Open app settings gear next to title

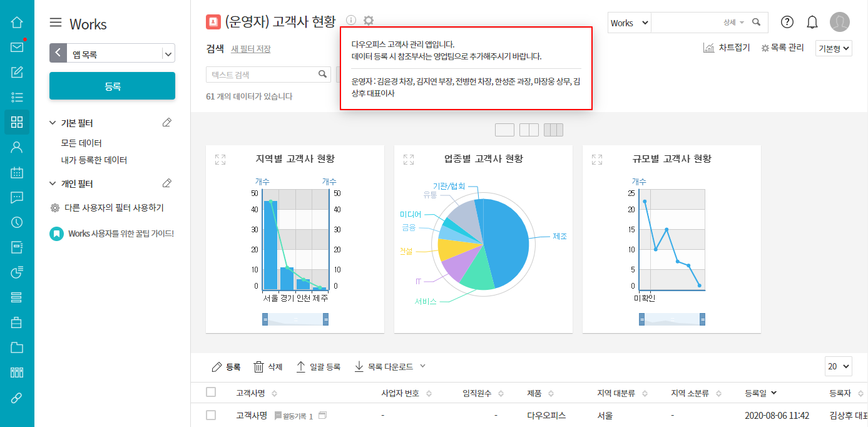369,21
